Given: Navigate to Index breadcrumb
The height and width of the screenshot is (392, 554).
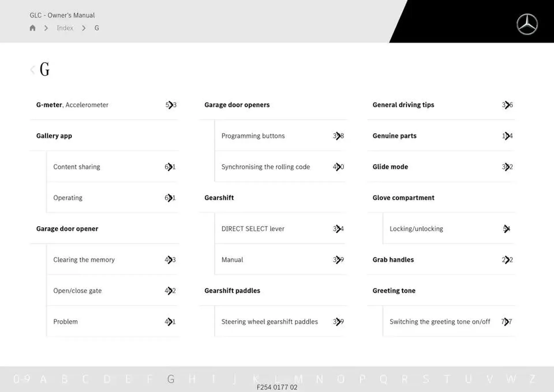Looking at the screenshot, I should [65, 28].
